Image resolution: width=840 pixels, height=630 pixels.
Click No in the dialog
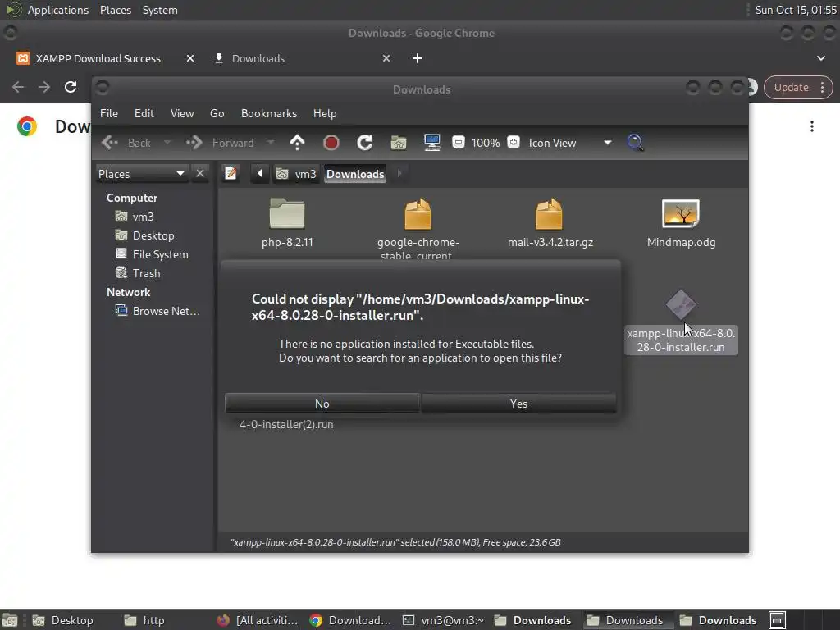[x=322, y=404]
